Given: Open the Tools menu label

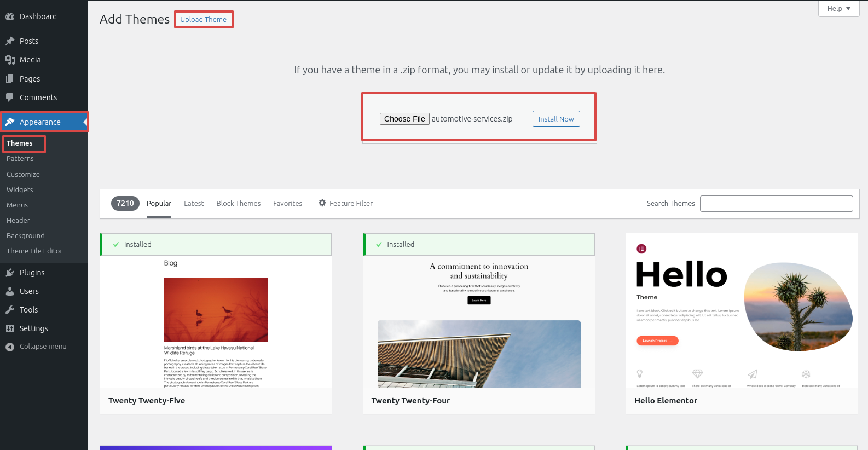Looking at the screenshot, I should pos(29,310).
